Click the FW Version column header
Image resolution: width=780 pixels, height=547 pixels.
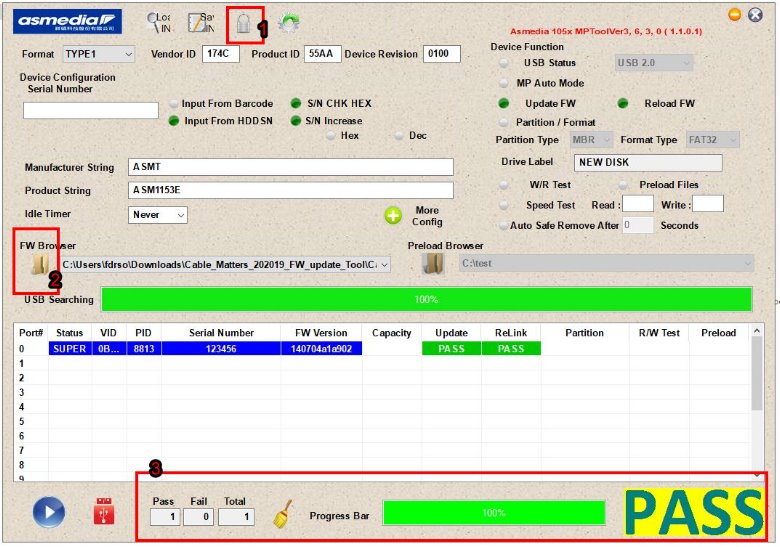[321, 333]
